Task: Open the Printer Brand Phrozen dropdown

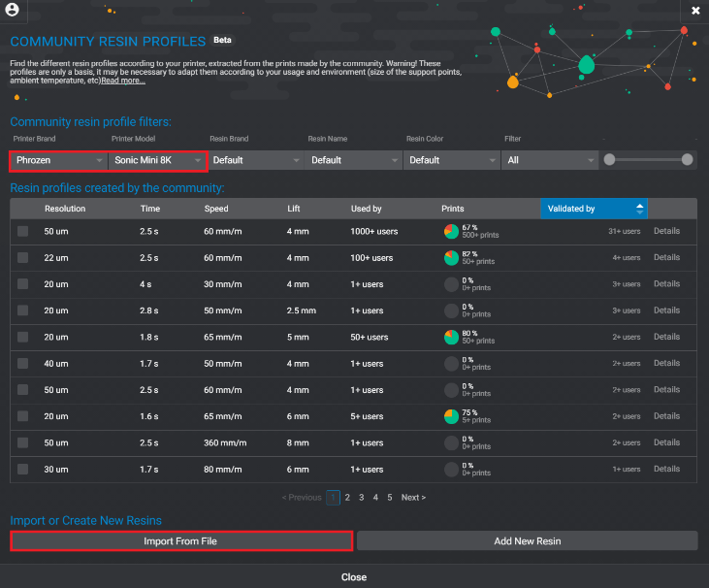Action: coord(58,160)
